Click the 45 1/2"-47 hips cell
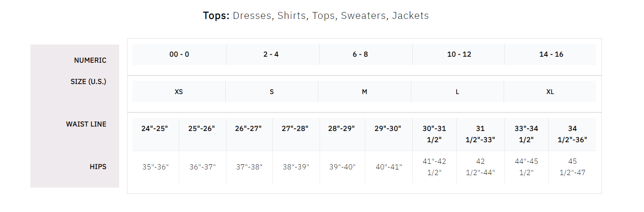This screenshot has height=212, width=644. (572, 167)
